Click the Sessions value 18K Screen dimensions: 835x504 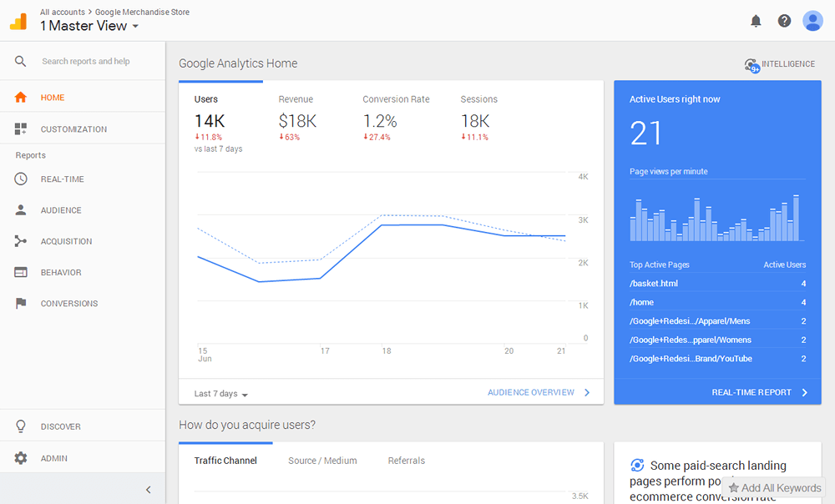(x=475, y=121)
